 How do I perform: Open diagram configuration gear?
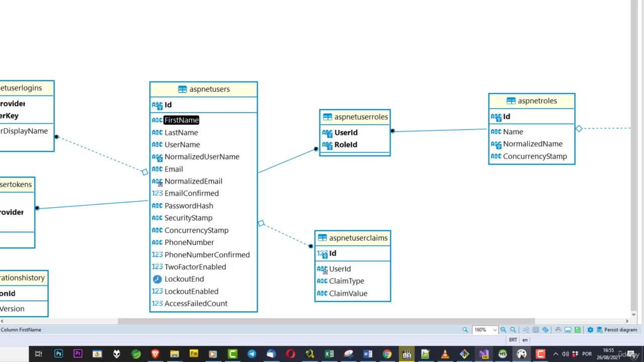(590, 330)
